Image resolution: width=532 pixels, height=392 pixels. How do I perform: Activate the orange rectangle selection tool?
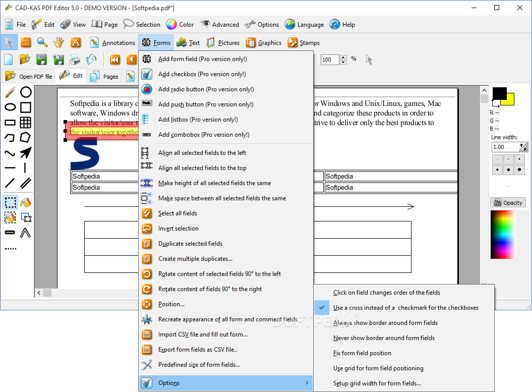pyautogui.click(x=25, y=42)
